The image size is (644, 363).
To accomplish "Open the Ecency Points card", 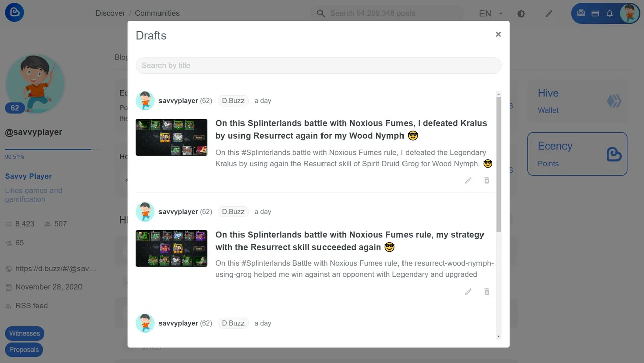I will point(578,154).
